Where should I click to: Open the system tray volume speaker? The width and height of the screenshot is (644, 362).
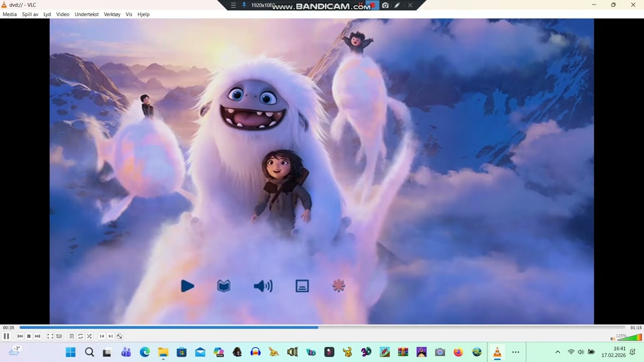tap(581, 352)
